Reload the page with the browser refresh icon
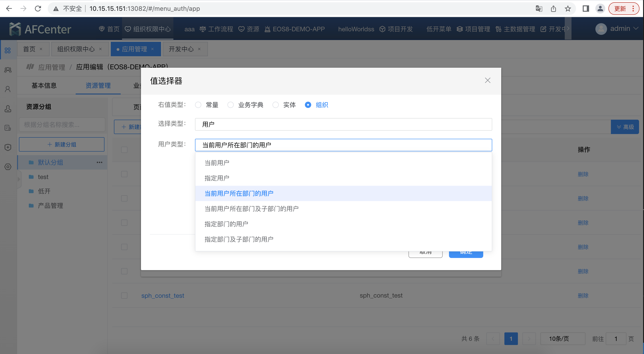644x354 pixels. tap(38, 9)
